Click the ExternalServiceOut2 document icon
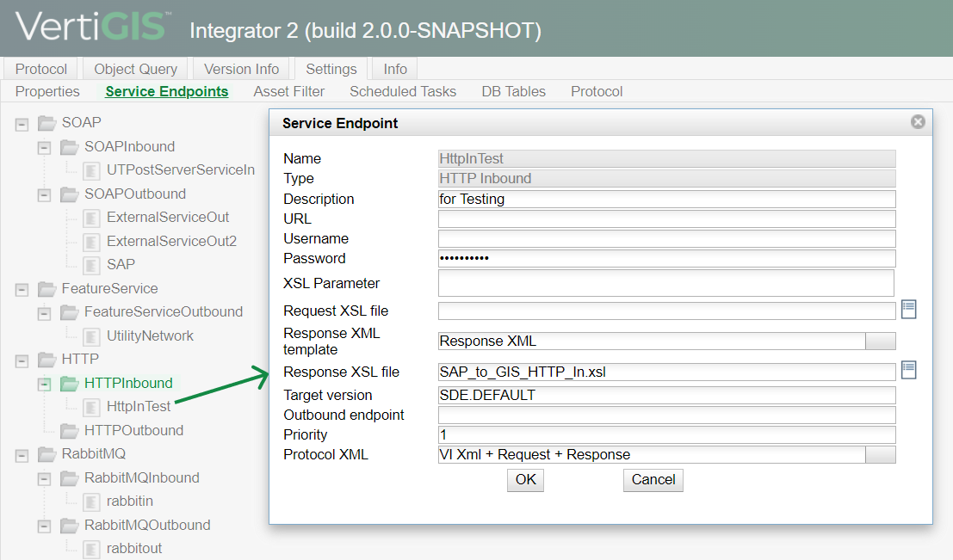The width and height of the screenshot is (953, 560). point(91,243)
